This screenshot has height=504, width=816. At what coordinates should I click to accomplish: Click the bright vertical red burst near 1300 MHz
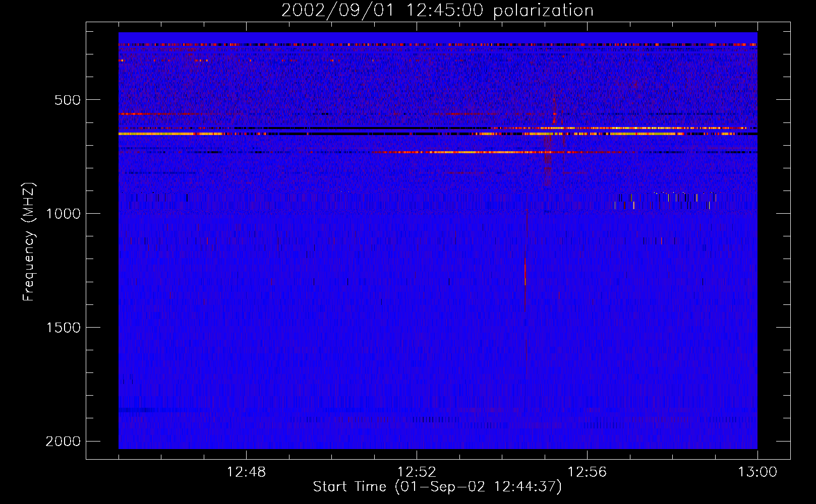(x=525, y=272)
